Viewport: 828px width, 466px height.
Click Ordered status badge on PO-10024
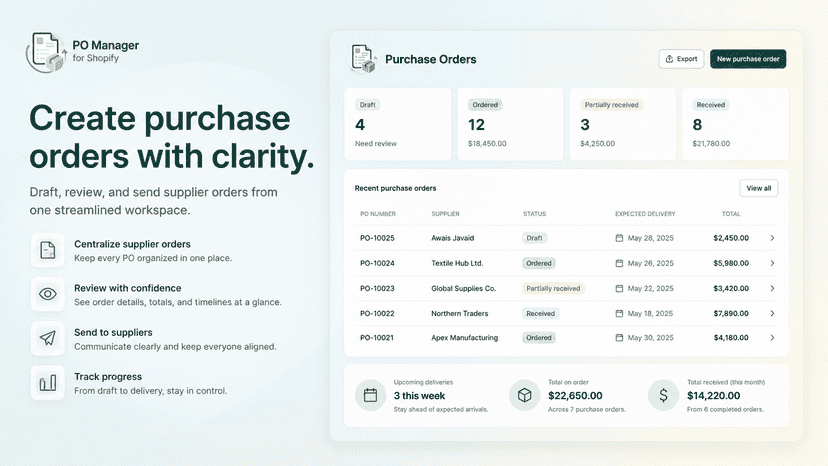539,263
